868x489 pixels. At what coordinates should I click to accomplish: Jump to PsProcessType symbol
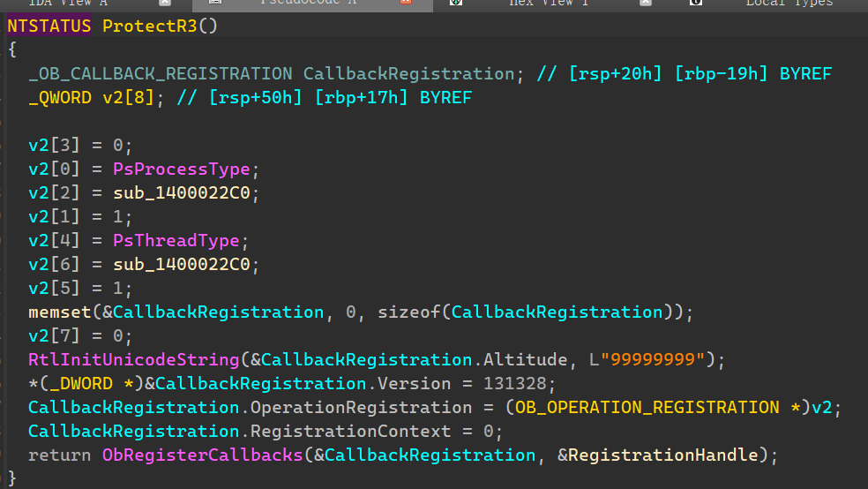coord(181,169)
